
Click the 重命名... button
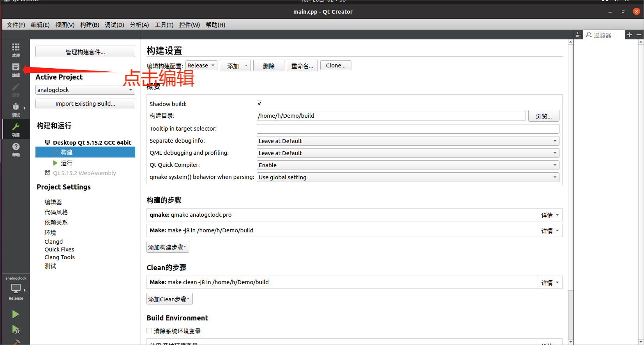tap(302, 66)
